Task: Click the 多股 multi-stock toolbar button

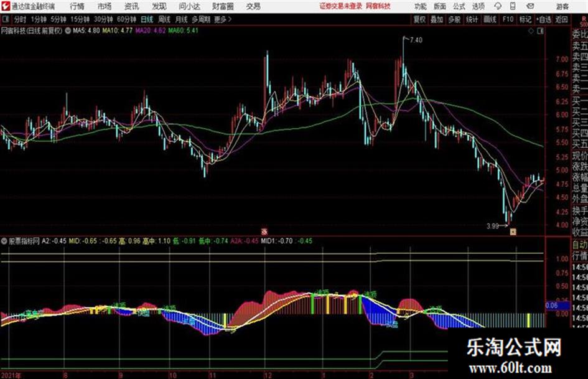Action: pyautogui.click(x=454, y=19)
